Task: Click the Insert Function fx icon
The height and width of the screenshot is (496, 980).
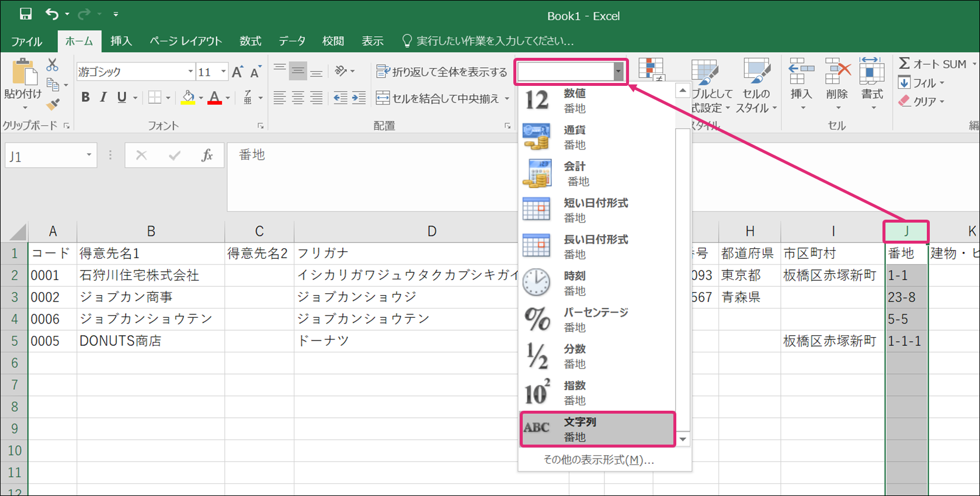Action: point(207,155)
